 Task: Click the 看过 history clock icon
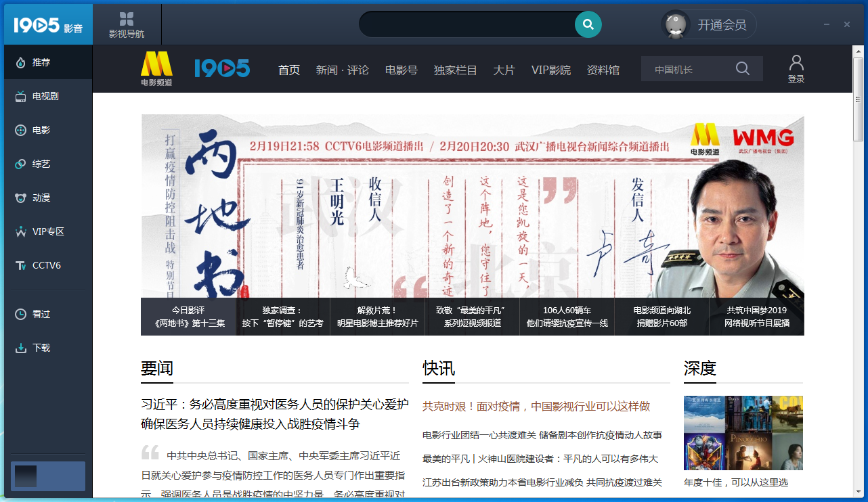(20, 314)
